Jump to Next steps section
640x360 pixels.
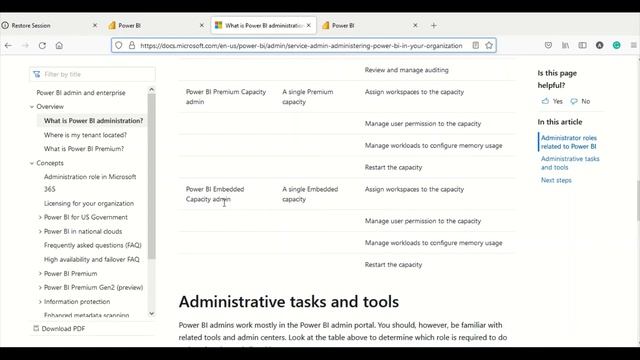[x=556, y=180]
